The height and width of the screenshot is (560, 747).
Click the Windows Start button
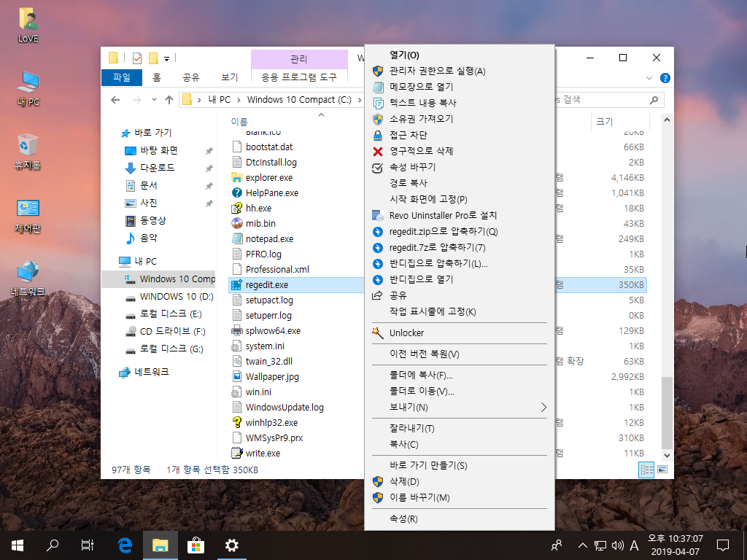(x=18, y=545)
